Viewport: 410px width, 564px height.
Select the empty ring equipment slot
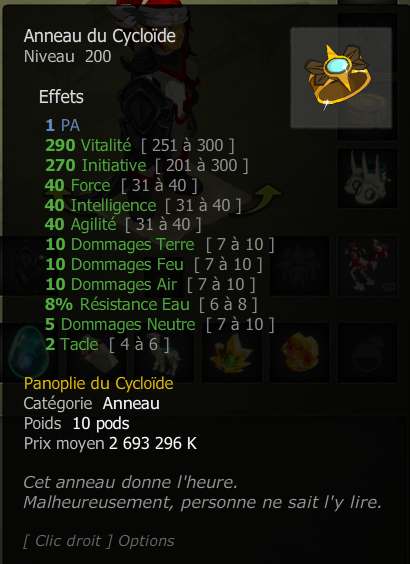367,352
